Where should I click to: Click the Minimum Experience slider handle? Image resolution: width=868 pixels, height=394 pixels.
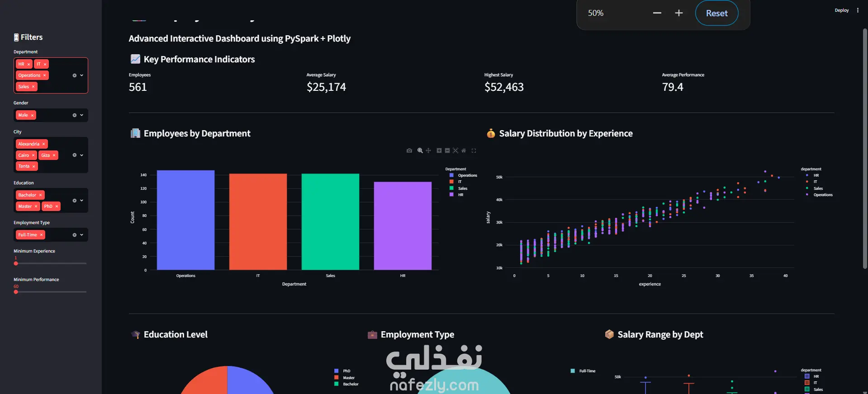pos(16,263)
